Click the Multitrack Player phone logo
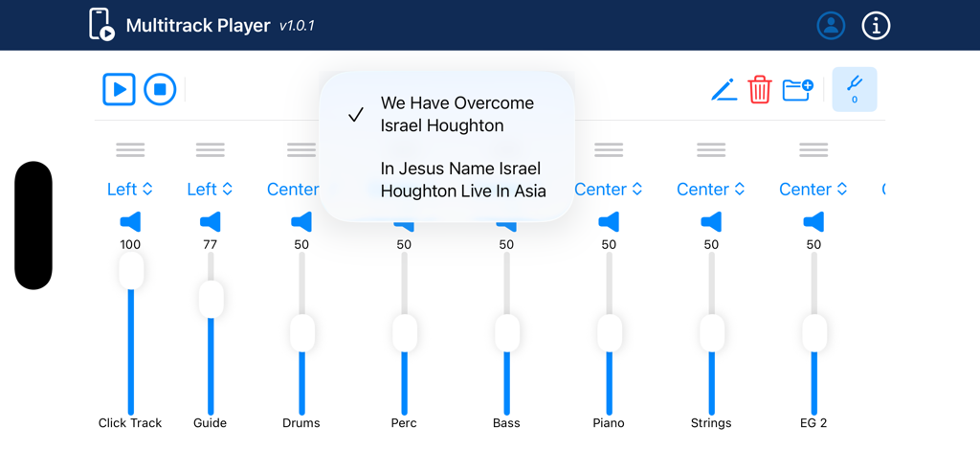This screenshot has width=980, height=451. pyautogui.click(x=101, y=24)
